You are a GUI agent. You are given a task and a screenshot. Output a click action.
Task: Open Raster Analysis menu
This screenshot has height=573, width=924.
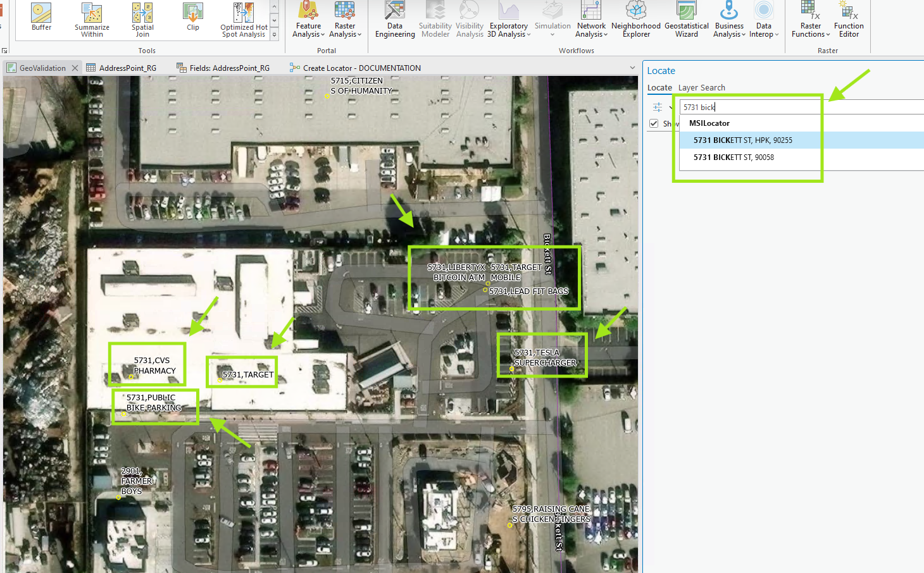(345, 20)
